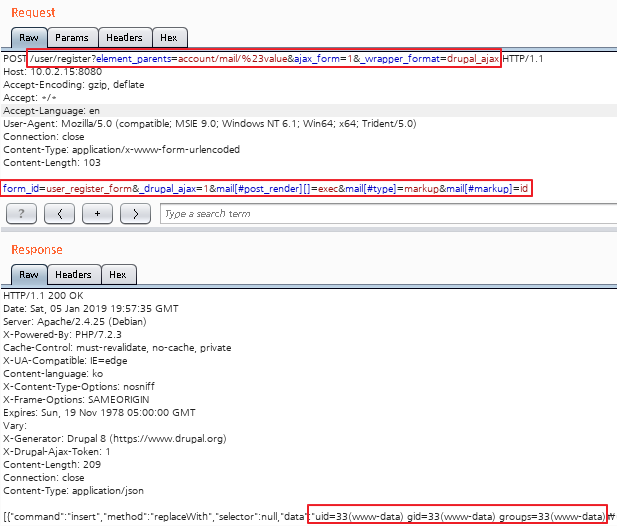
Task: Click the request 'Content-Length: 103' line
Action: tap(52, 162)
